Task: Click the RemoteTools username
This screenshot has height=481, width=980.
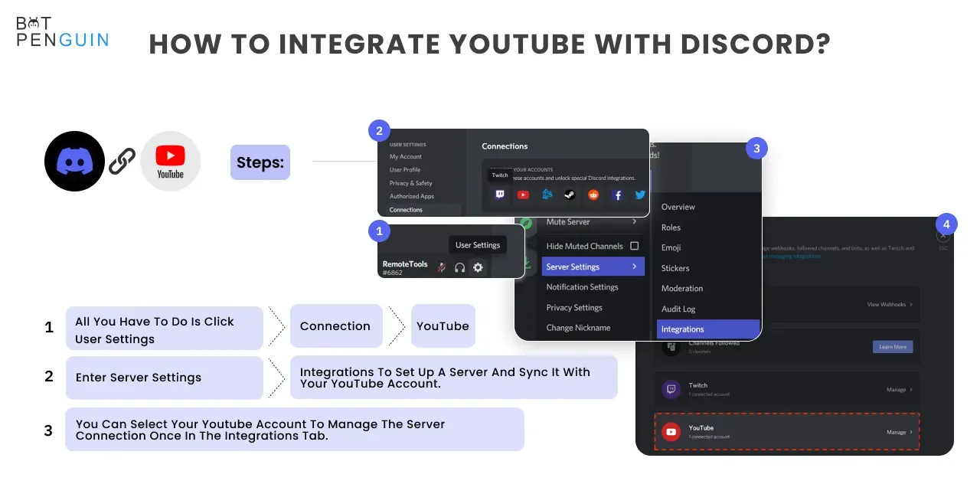Action: click(x=405, y=263)
